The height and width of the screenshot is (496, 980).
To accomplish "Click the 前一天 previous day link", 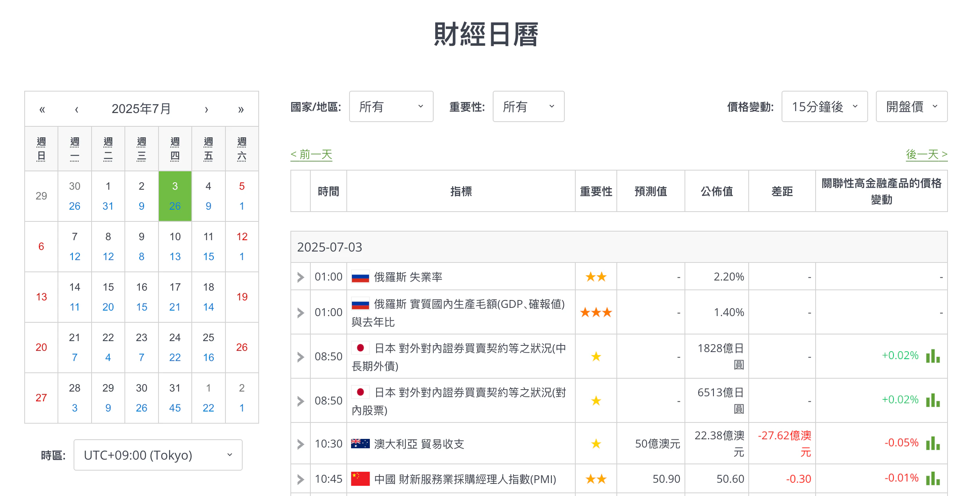I will [311, 155].
